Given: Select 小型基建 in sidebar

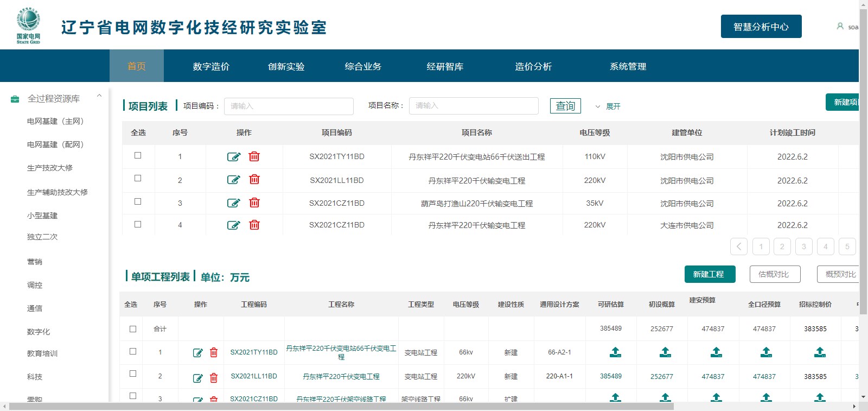Looking at the screenshot, I should tap(42, 216).
